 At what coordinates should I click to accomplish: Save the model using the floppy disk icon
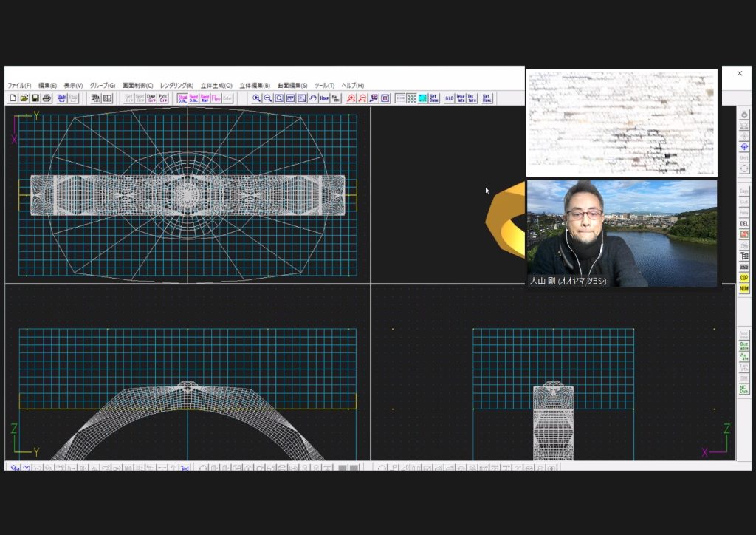click(x=35, y=98)
